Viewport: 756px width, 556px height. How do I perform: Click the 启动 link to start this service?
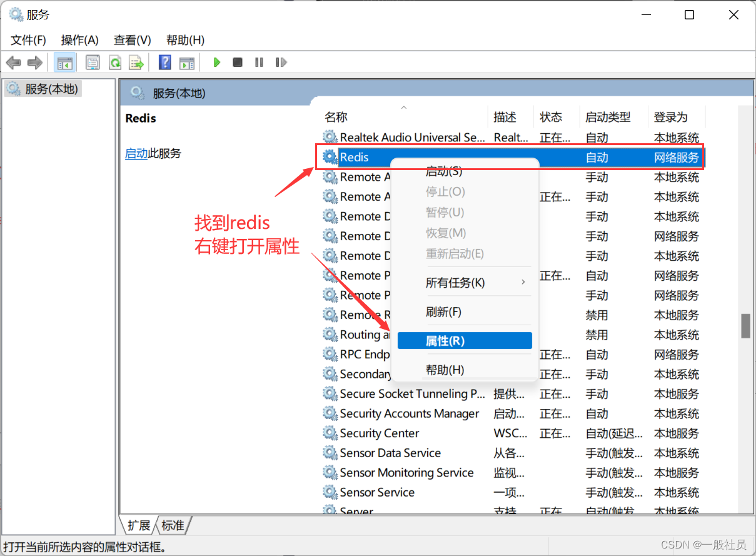(x=136, y=153)
